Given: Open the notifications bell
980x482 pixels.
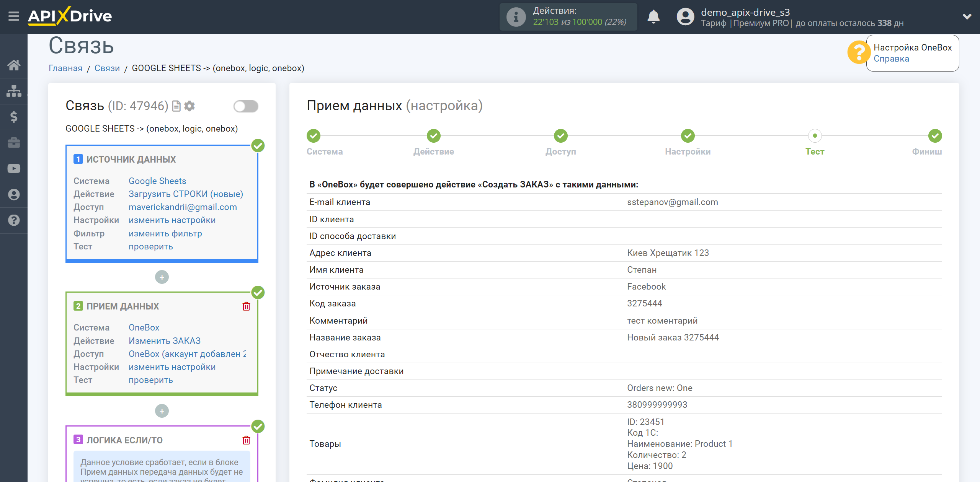Looking at the screenshot, I should pos(653,17).
